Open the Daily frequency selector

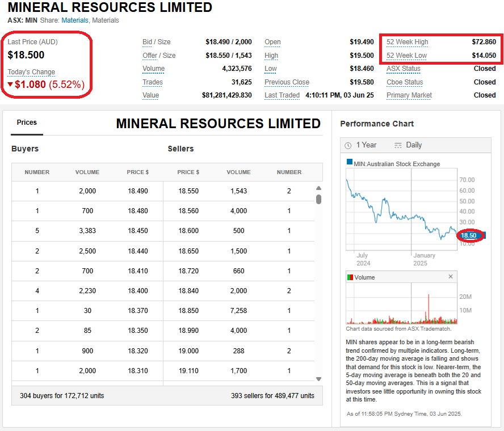[414, 145]
